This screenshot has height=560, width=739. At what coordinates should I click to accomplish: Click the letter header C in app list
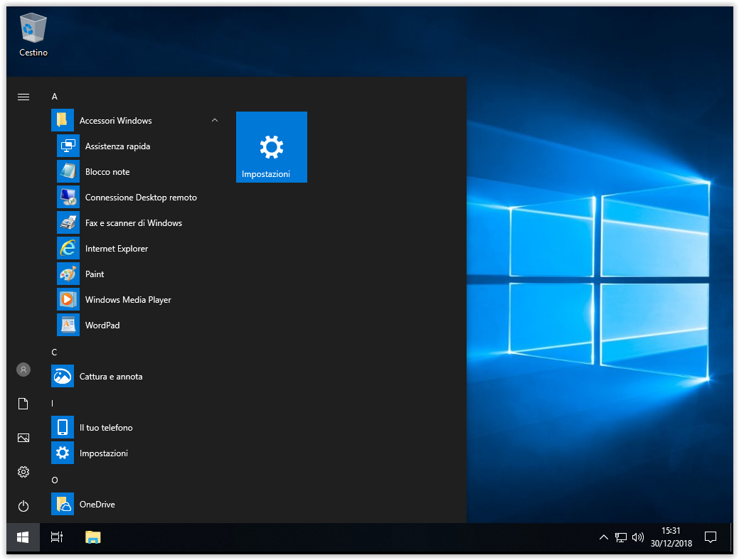pos(54,352)
